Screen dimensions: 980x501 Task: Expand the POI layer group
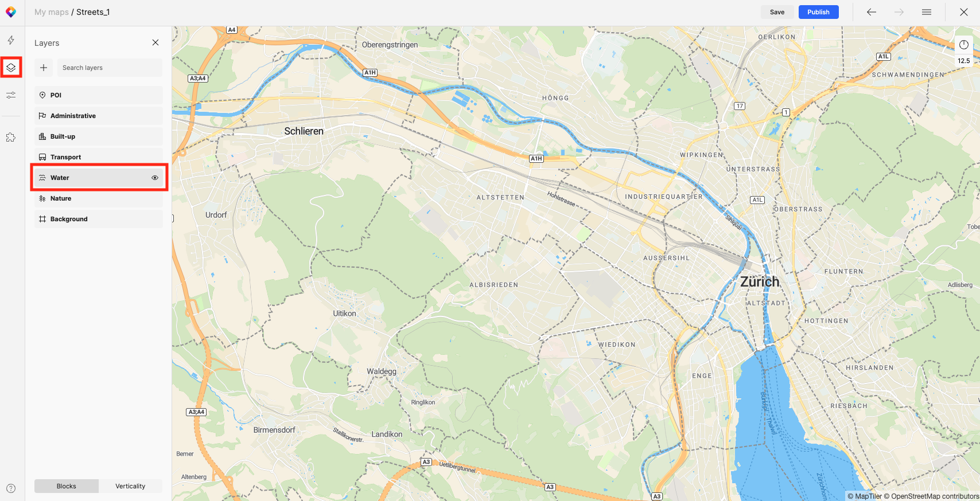[99, 95]
